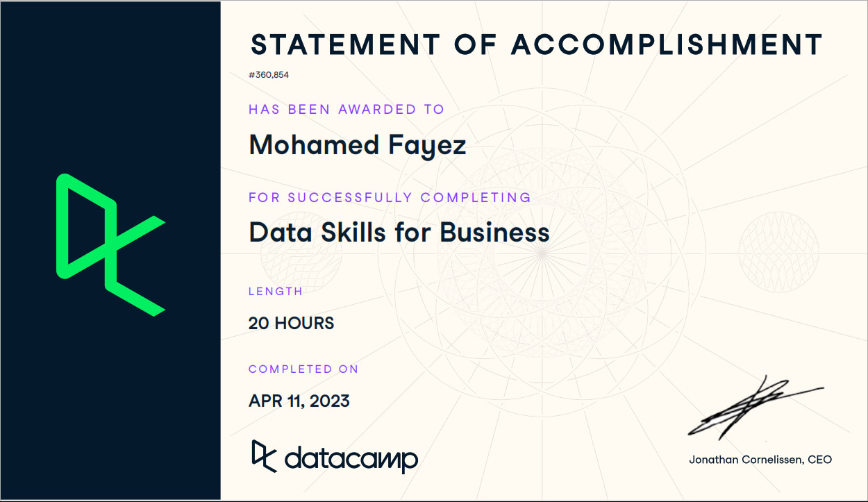The width and height of the screenshot is (868, 502).
Task: Select the APR 11, 2023 date
Action: 299,401
